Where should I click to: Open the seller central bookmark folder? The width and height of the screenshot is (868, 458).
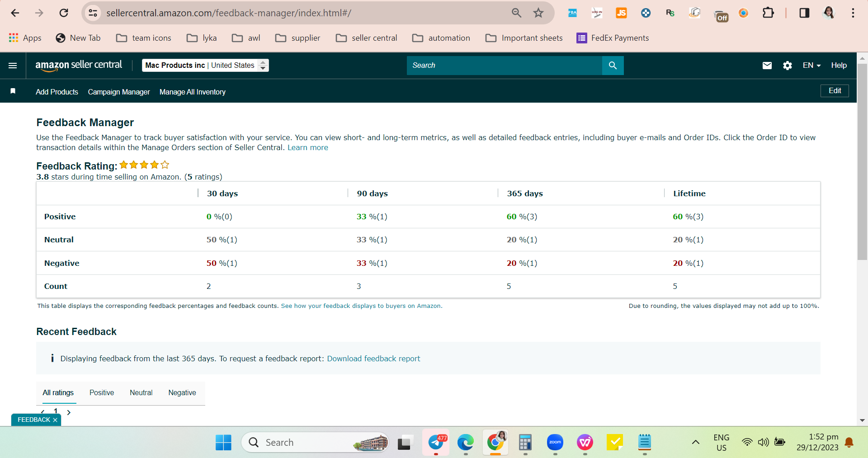point(366,38)
